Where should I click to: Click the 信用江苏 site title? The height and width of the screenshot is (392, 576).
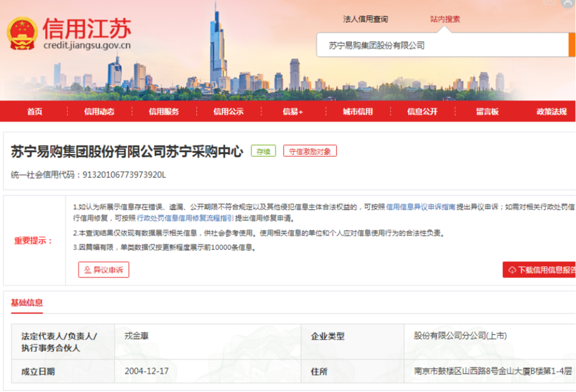(86, 29)
